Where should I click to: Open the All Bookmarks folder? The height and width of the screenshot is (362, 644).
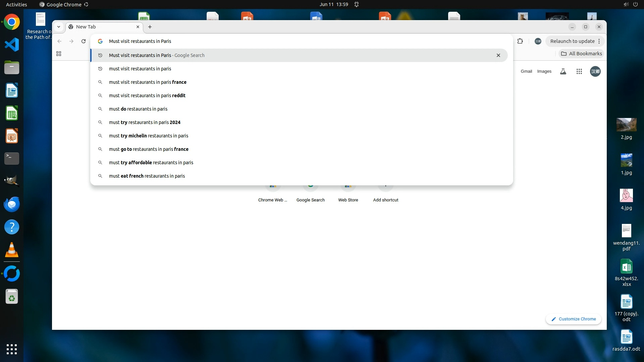(581, 54)
